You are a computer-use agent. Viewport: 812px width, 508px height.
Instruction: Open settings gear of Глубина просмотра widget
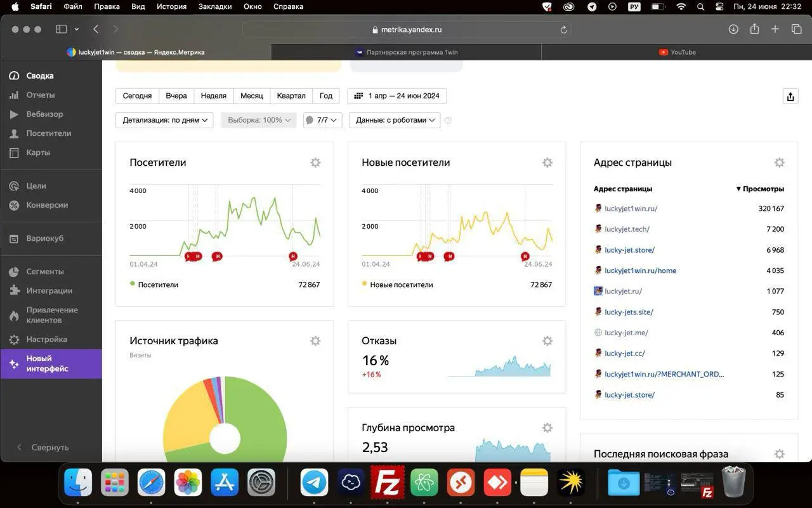pos(547,428)
